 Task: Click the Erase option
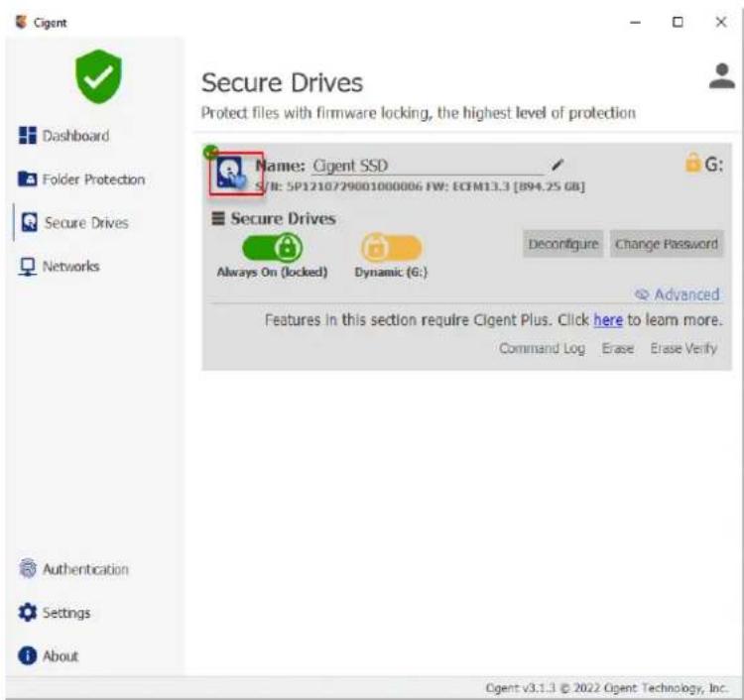[x=618, y=349]
